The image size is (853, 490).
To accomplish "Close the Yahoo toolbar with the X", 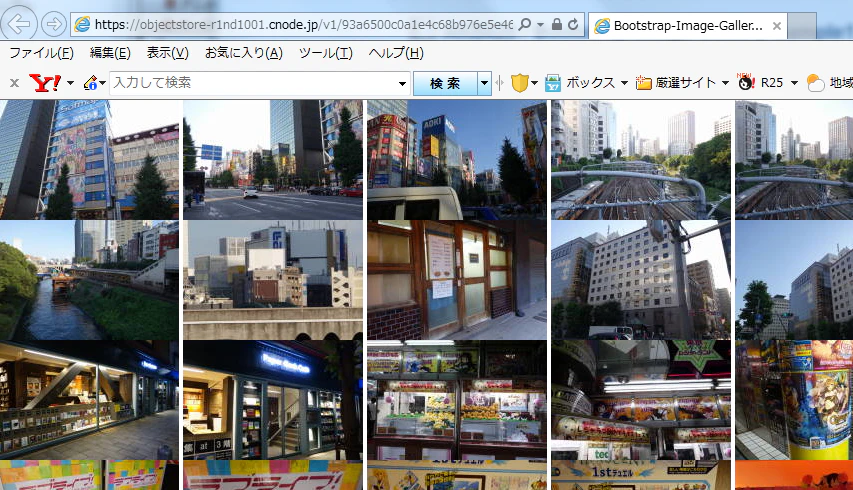I will click(15, 83).
